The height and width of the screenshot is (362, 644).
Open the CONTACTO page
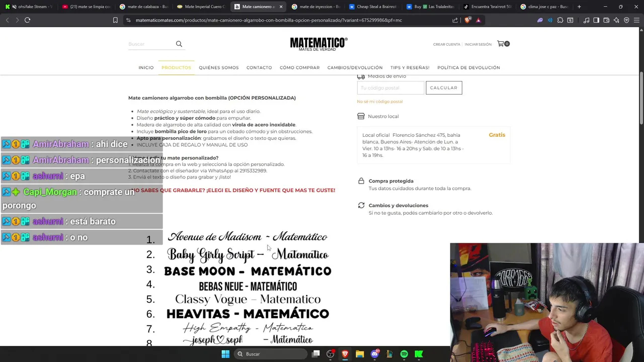[259, 67]
